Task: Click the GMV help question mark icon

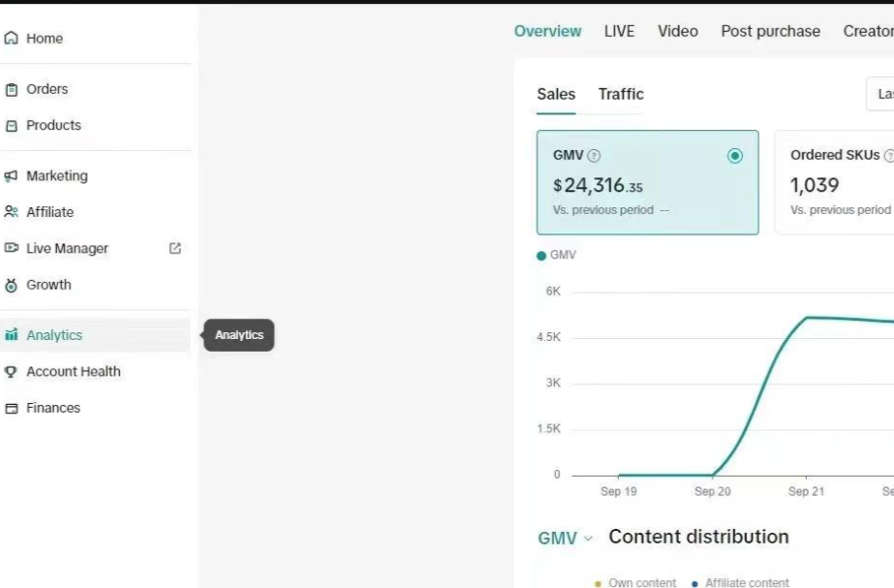Action: pyautogui.click(x=594, y=156)
